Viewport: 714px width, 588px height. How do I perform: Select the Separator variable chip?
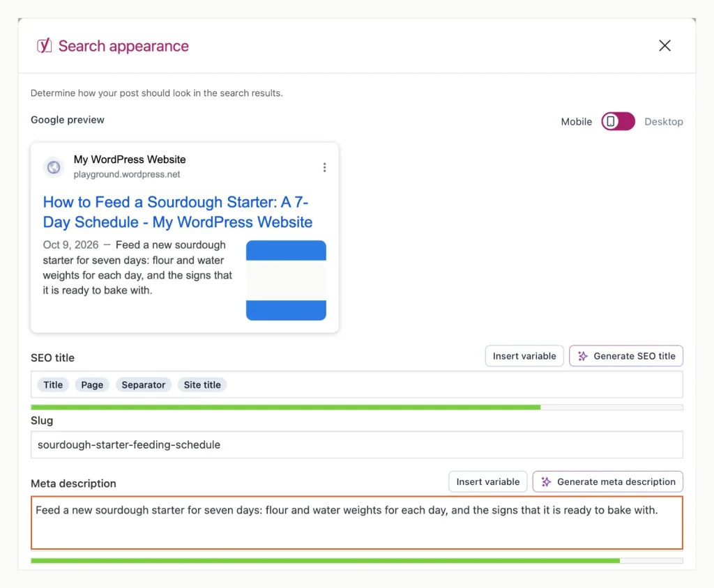(x=144, y=385)
